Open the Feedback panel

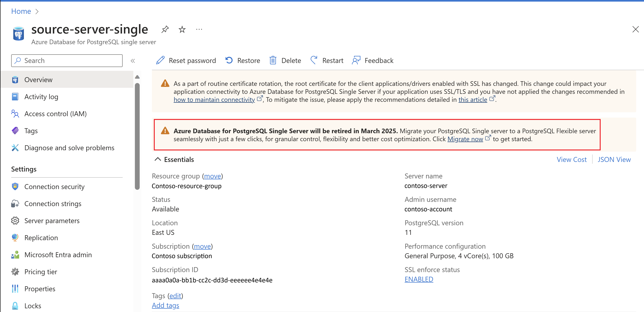[x=373, y=60]
